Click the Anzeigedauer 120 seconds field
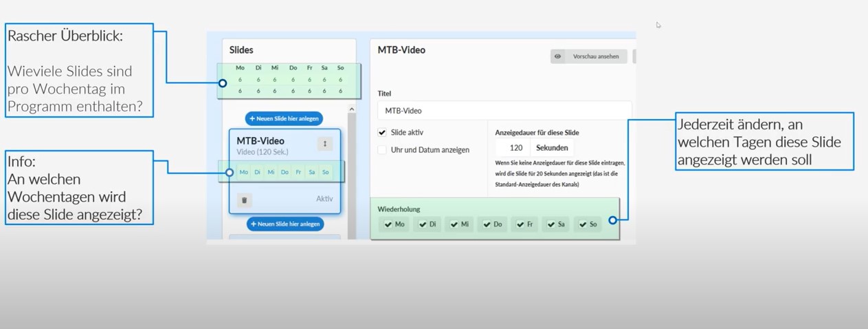This screenshot has width=868, height=329. (x=515, y=147)
